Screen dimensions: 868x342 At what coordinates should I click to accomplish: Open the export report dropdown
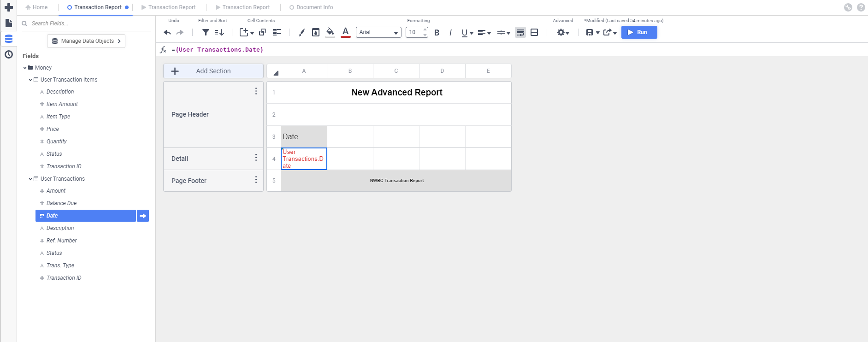pyautogui.click(x=610, y=32)
